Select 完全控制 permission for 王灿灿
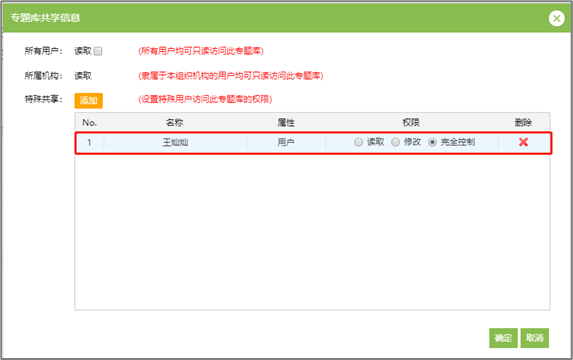The height and width of the screenshot is (360, 573). (432, 142)
